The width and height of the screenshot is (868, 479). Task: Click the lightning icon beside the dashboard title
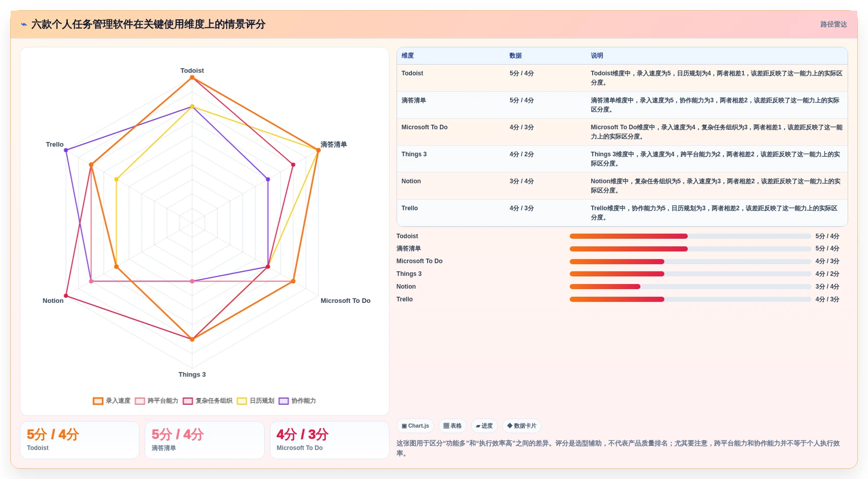click(x=24, y=24)
